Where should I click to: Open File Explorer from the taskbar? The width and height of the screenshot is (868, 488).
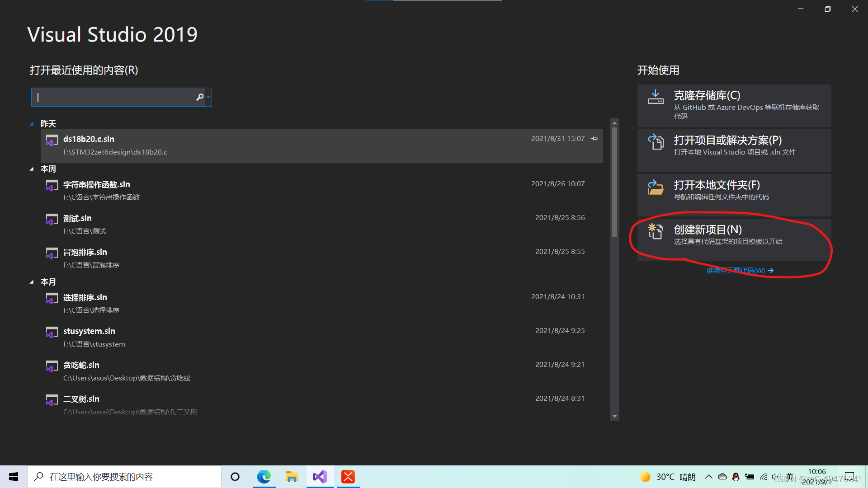coord(292,477)
